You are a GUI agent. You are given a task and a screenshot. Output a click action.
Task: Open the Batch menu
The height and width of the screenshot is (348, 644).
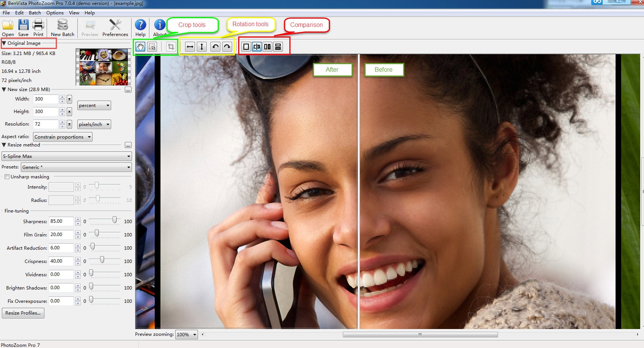35,13
